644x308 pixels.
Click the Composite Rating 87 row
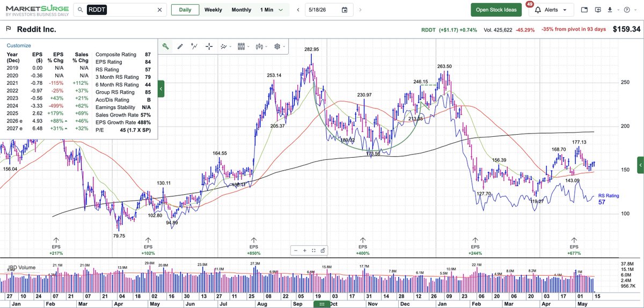(123, 55)
